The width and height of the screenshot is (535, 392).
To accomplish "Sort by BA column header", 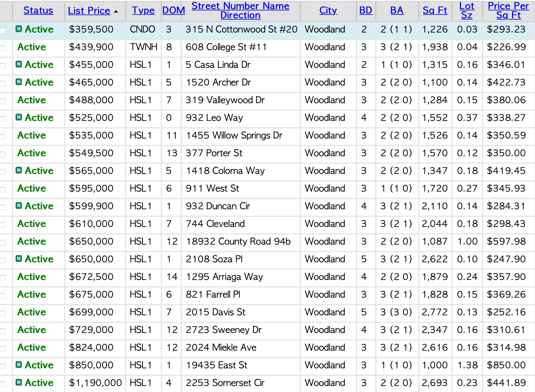I will pyautogui.click(x=397, y=10).
